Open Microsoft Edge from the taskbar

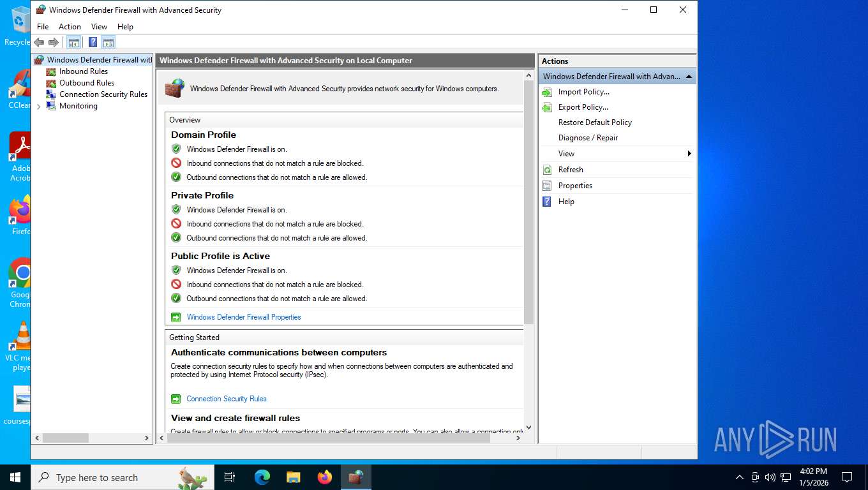point(262,477)
